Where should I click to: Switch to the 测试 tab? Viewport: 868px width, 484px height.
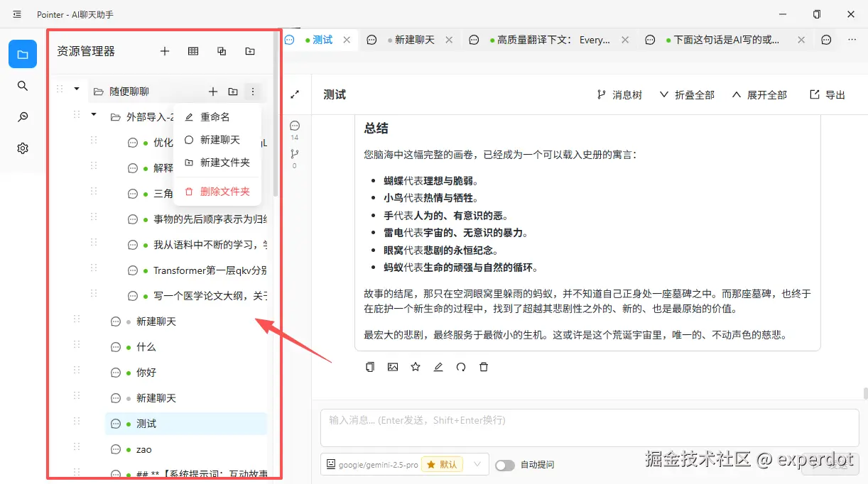point(322,40)
